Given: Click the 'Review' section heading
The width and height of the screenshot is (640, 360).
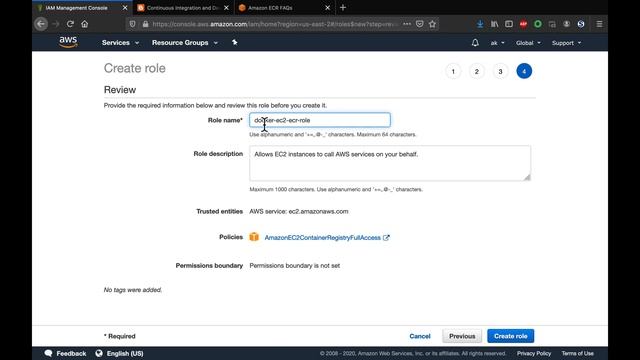Looking at the screenshot, I should click(120, 90).
